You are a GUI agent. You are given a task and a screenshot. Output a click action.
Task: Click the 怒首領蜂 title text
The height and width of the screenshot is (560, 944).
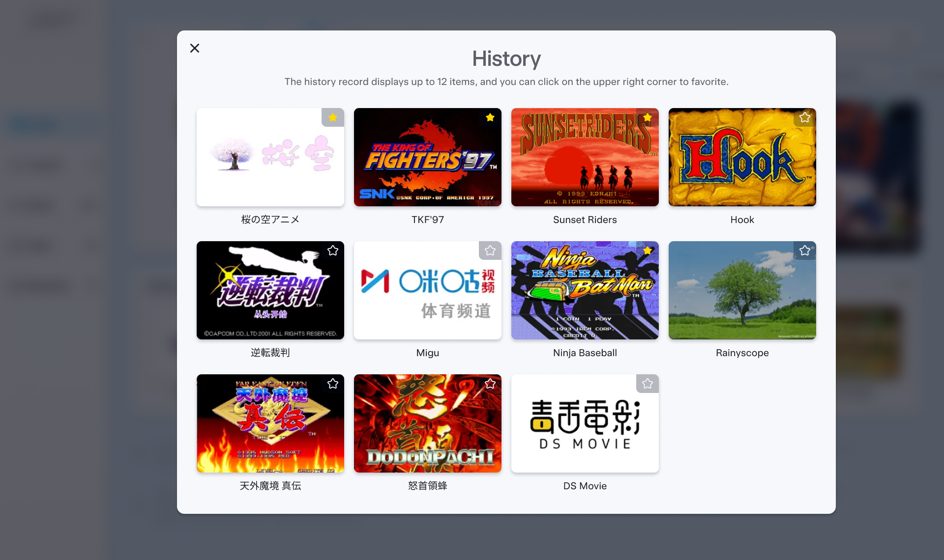(428, 486)
